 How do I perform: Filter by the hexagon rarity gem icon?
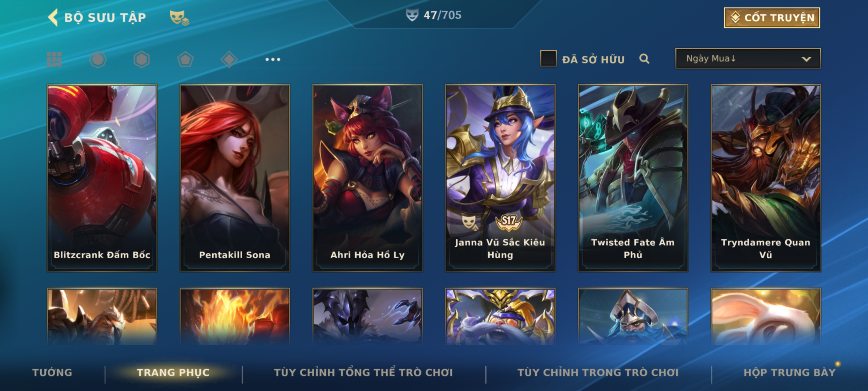tap(141, 59)
